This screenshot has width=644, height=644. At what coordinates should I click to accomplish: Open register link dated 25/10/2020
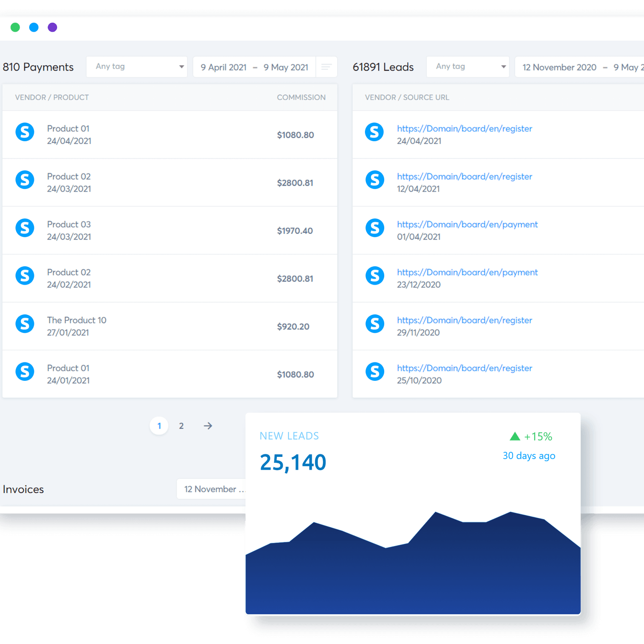point(465,368)
